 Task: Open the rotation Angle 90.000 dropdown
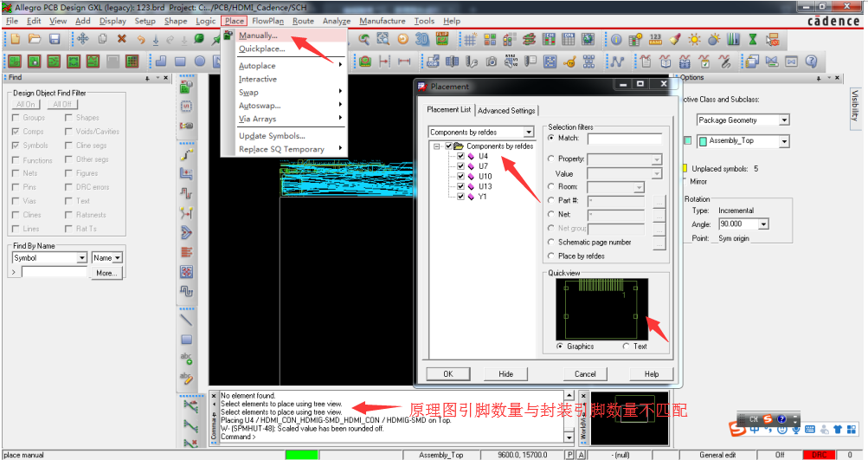tap(764, 224)
